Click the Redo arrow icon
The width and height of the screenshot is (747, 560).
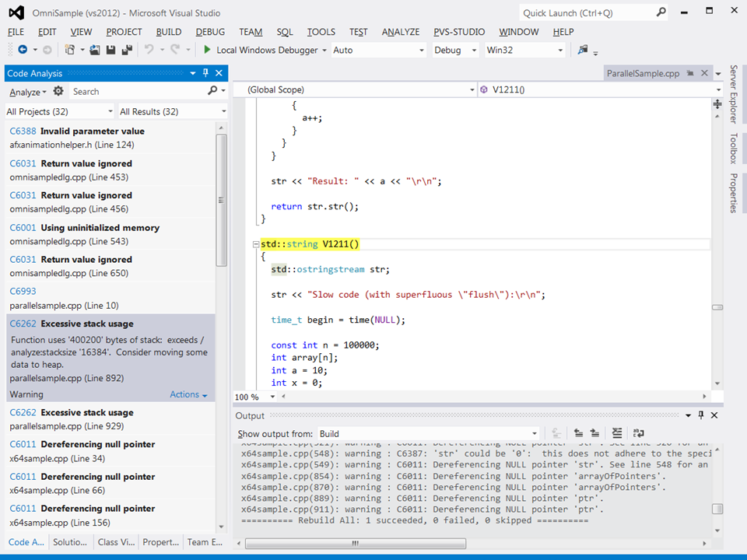tap(175, 50)
